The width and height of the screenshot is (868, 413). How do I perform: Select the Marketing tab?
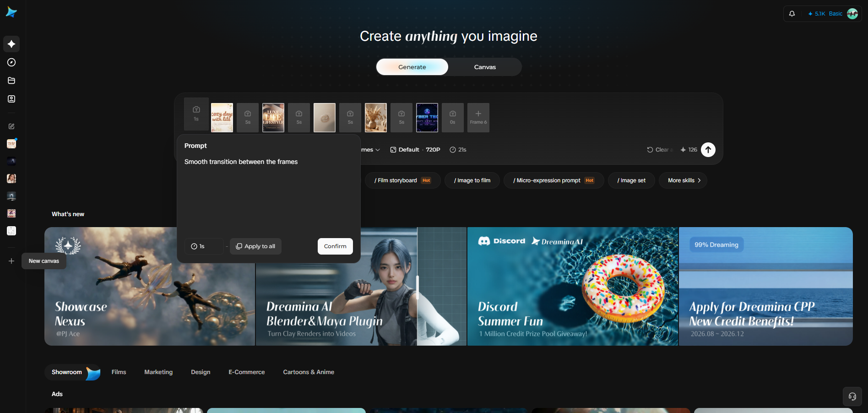tap(158, 372)
